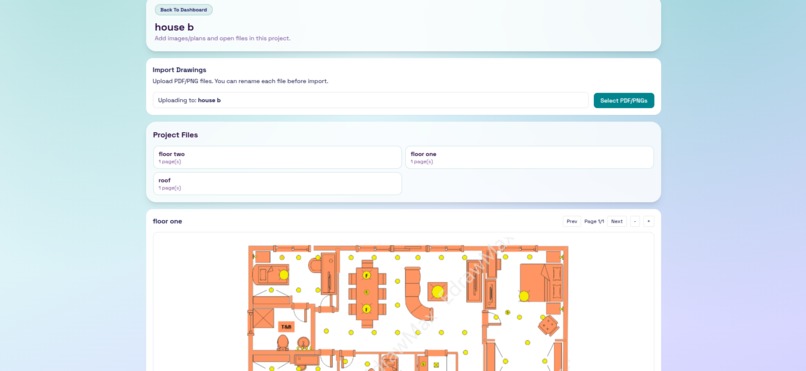Click the Page 1/1 indicator
Viewport: 806px width, 371px height.
(594, 221)
